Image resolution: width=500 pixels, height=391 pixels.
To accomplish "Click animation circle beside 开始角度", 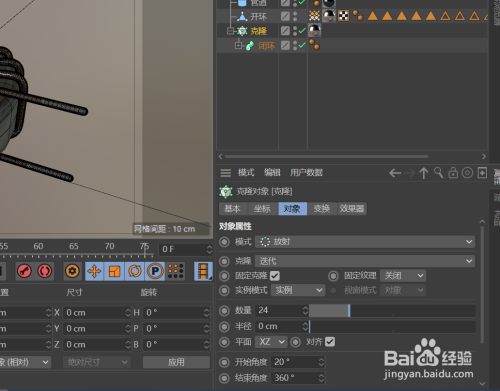I will coord(224,362).
